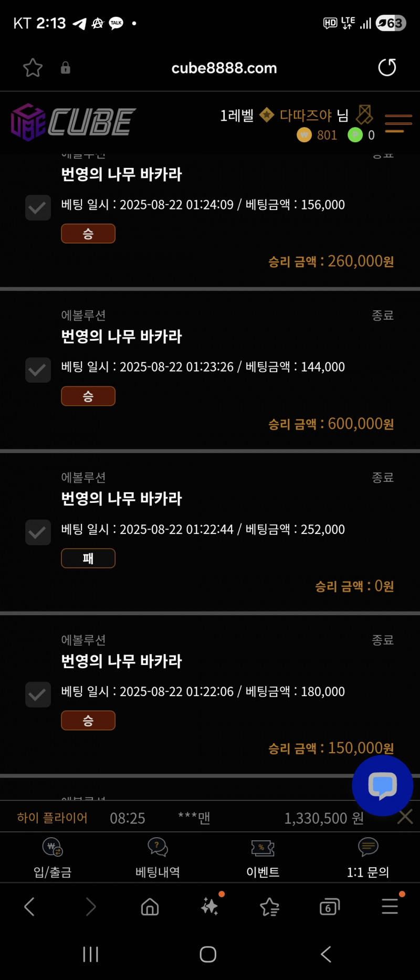Open the blue live chat bubble

point(382,785)
